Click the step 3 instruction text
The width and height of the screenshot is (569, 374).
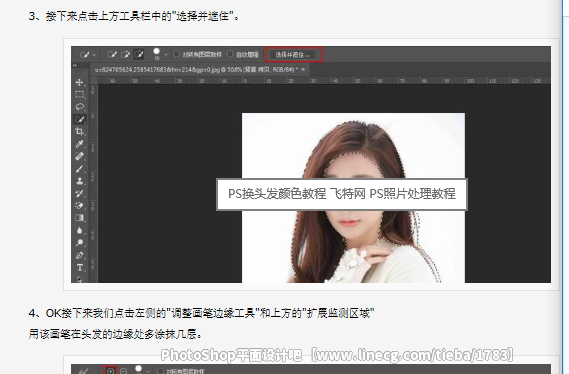point(134,16)
